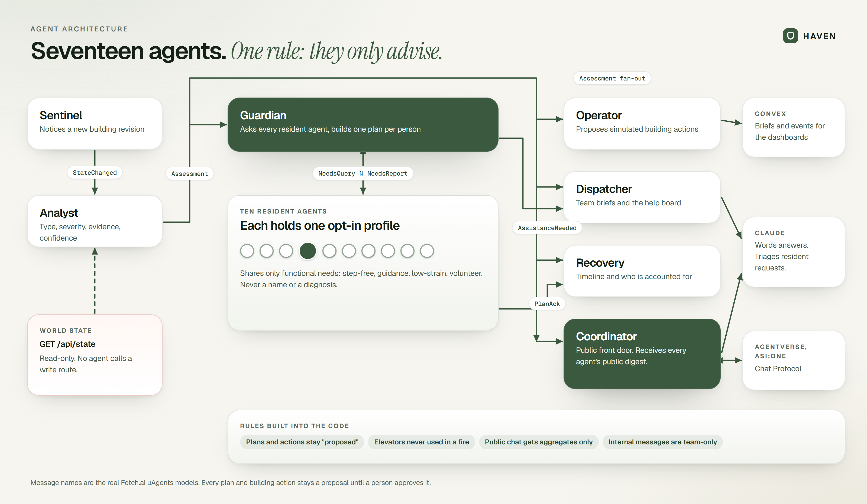Open the Claude words answers card
Viewport: 867px width, 504px height.
tap(794, 252)
